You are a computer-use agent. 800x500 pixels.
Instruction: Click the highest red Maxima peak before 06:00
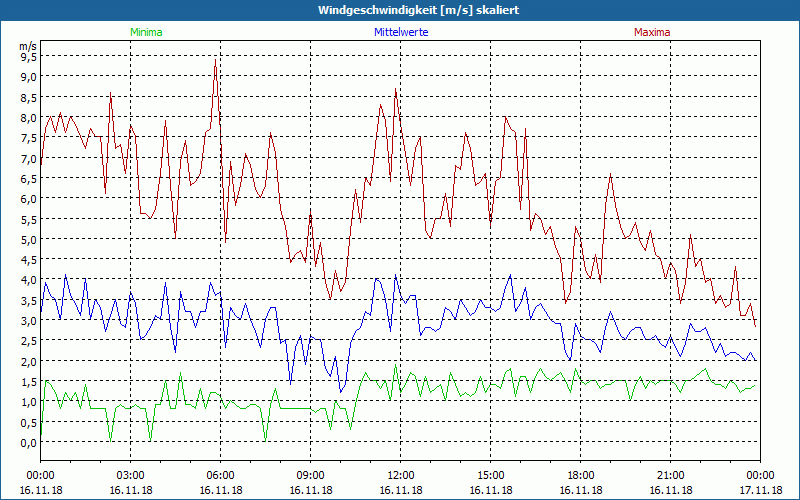(215, 64)
